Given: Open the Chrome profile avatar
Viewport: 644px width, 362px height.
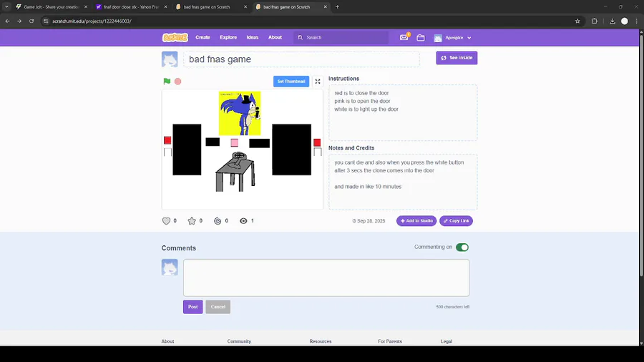Looking at the screenshot, I should pyautogui.click(x=624, y=21).
